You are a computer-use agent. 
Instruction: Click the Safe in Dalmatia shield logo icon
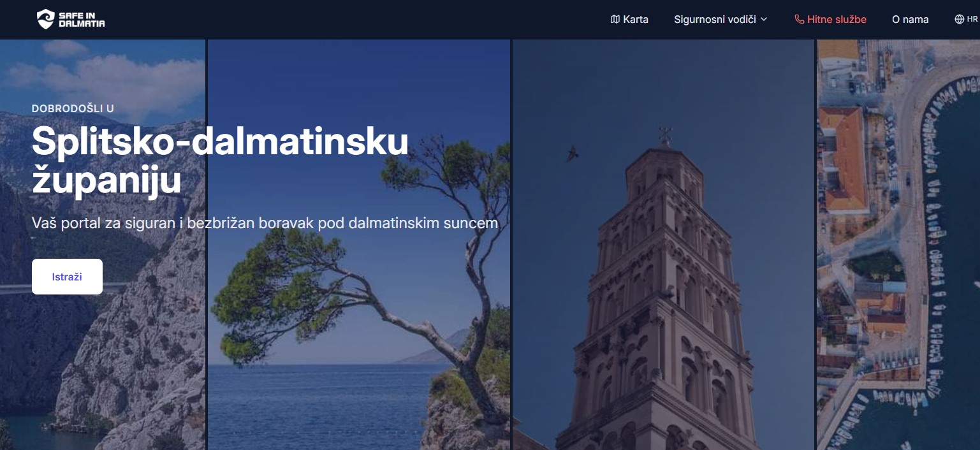46,19
